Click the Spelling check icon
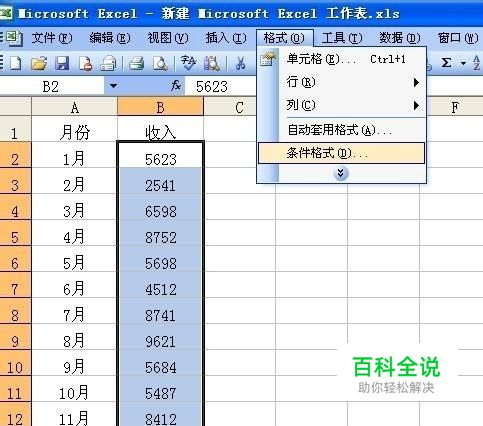This screenshot has height=426, width=483. click(188, 63)
